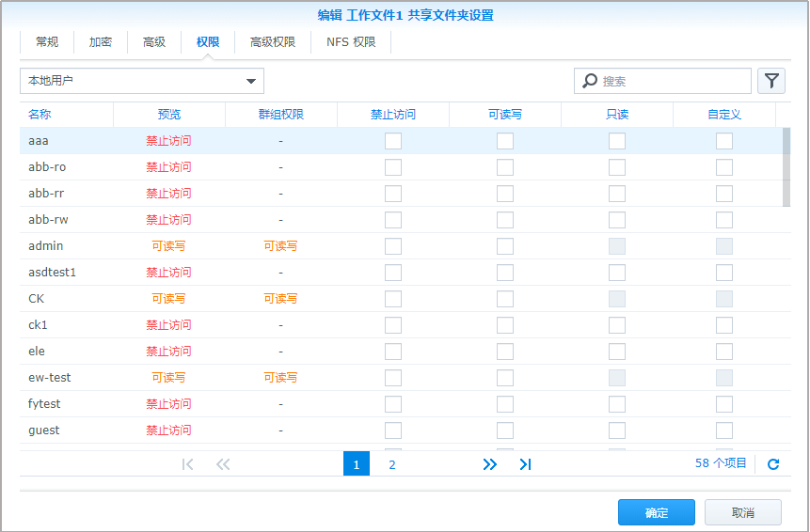Screen dimensions: 810x532
Task: Switch to the 高级 tab
Action: pyautogui.click(x=154, y=41)
